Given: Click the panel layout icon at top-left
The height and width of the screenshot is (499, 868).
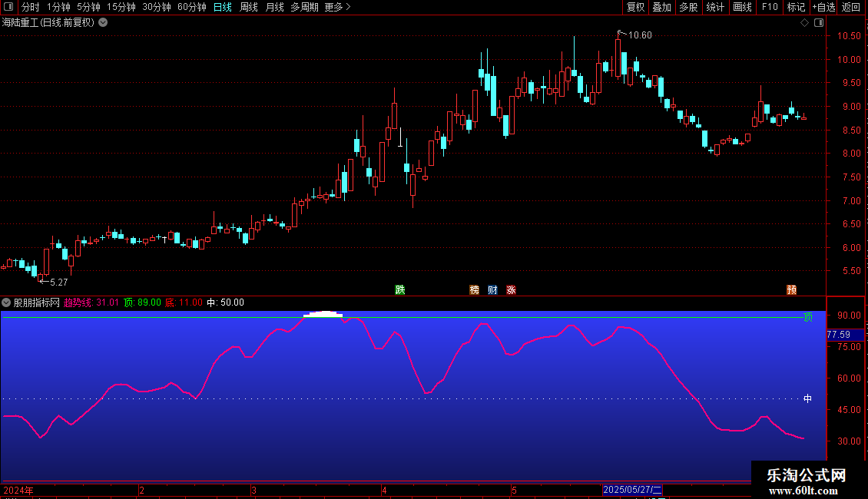Looking at the screenshot, I should [x=8, y=7].
